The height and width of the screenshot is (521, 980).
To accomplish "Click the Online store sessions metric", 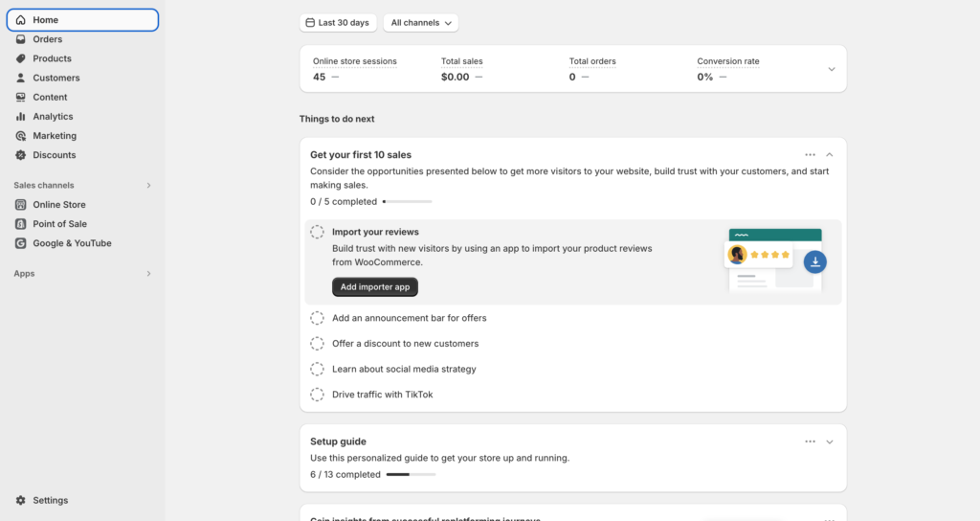I will click(355, 69).
